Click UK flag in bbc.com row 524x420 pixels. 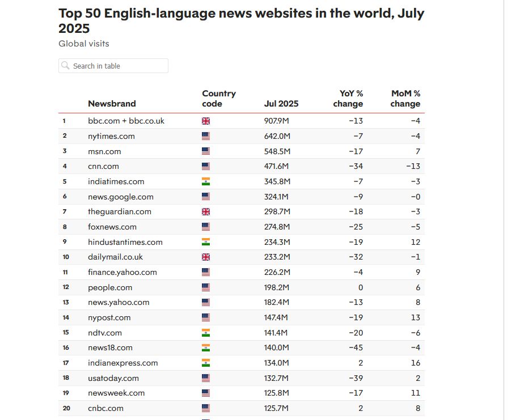(206, 121)
